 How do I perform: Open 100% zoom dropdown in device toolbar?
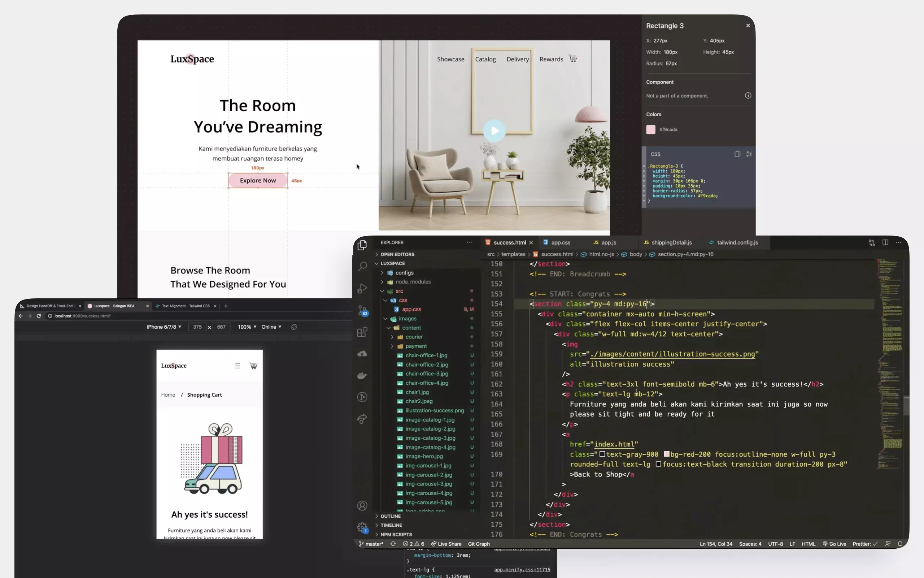coord(247,327)
